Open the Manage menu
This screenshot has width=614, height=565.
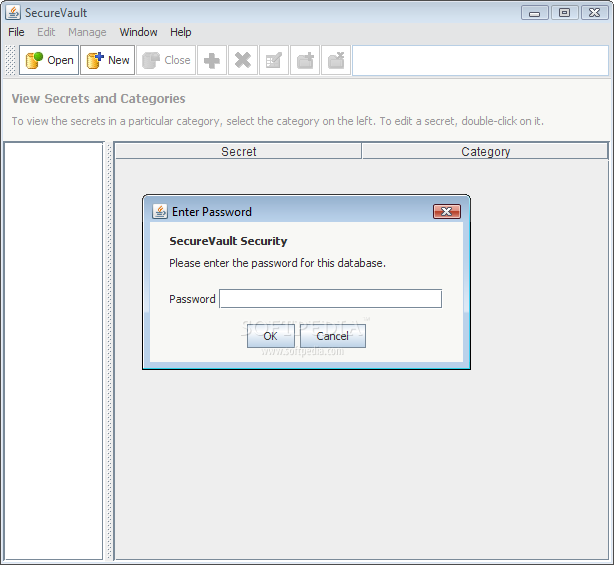[87, 32]
